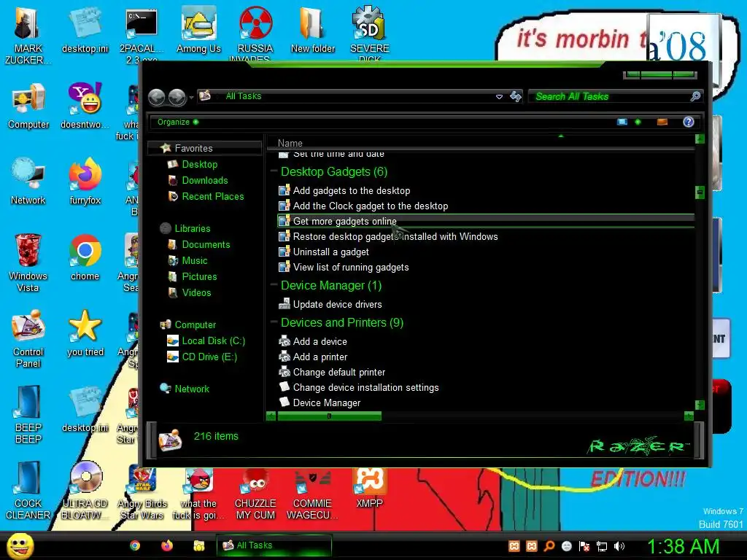Open the Documents library
Image resolution: width=747 pixels, height=560 pixels.
(x=206, y=245)
